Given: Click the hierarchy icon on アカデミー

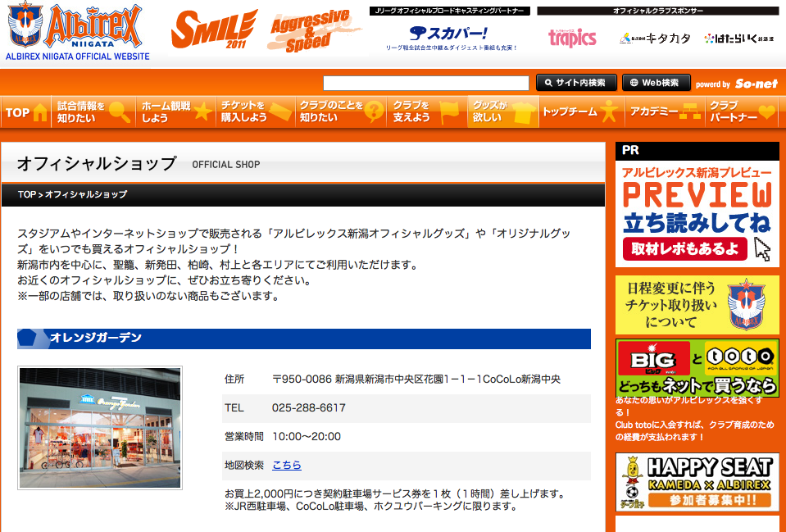Looking at the screenshot, I should coord(689,112).
